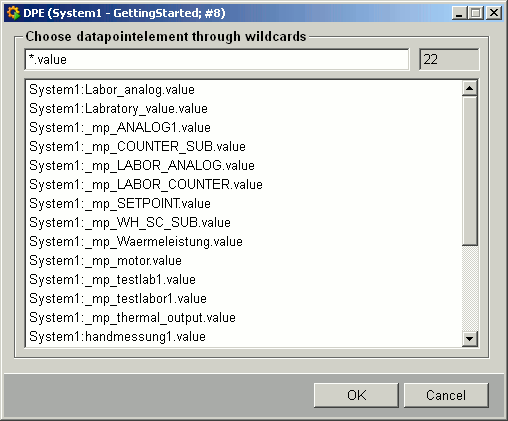This screenshot has width=508, height=421.
Task: Click the Cancel button
Action: 446,395
